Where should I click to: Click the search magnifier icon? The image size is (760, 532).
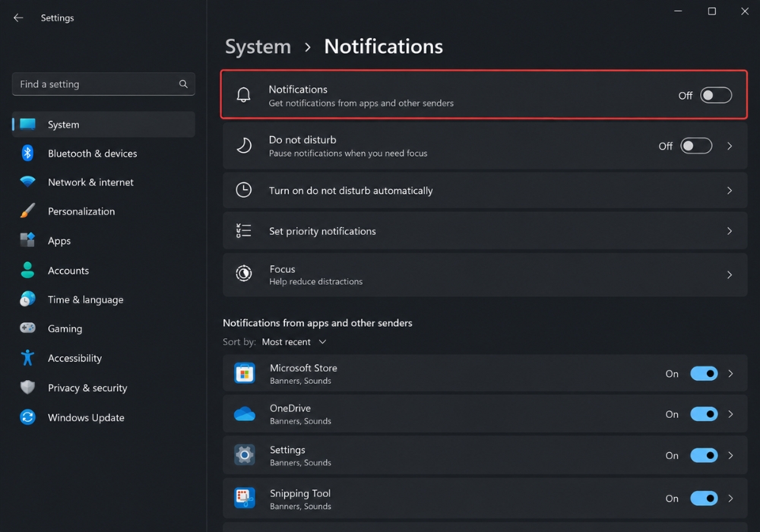[183, 84]
